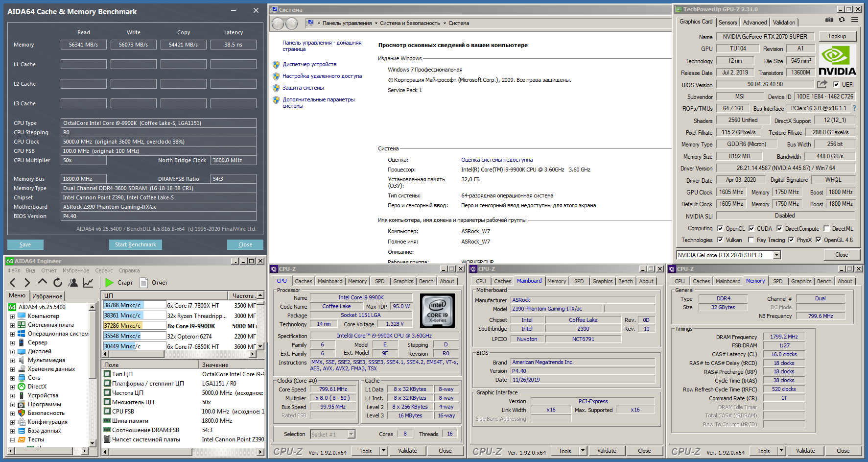Image resolution: width=868 pixels, height=462 pixels.
Task: Switch to the Sensors tab in GPU-Z
Action: [727, 23]
